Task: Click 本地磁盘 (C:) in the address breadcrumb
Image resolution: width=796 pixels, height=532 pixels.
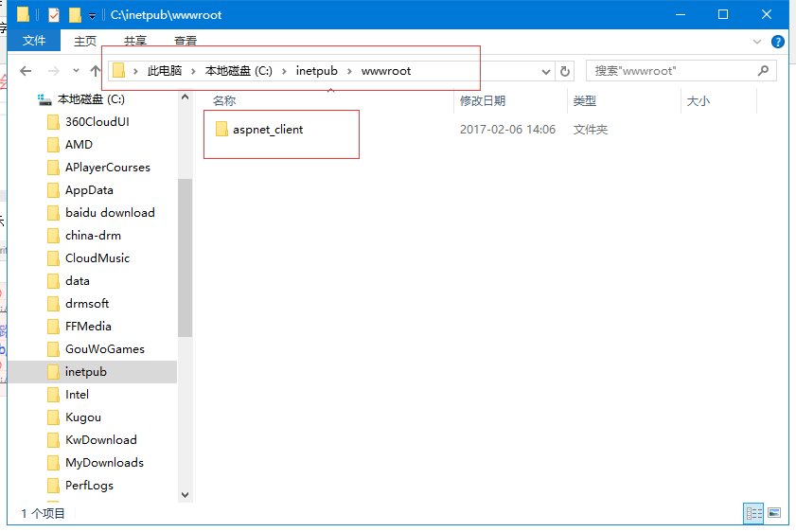Action: click(x=239, y=71)
